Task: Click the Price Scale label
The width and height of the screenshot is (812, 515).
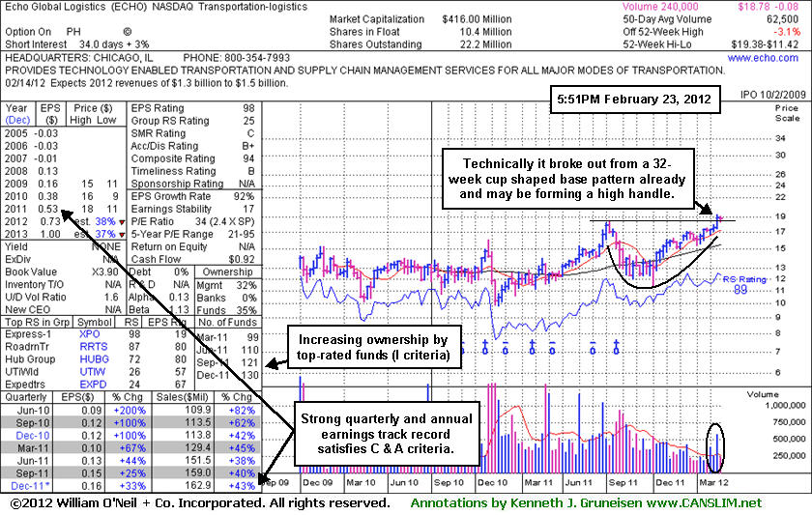Action: point(788,113)
